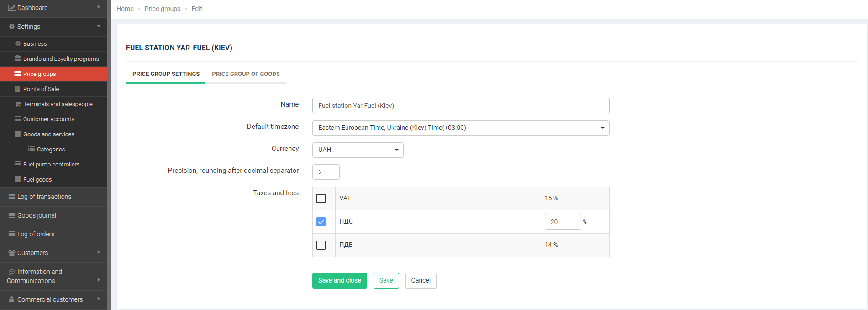The image size is (868, 310).
Task: Uncheck the НДС tax checkbox
Action: (x=321, y=222)
